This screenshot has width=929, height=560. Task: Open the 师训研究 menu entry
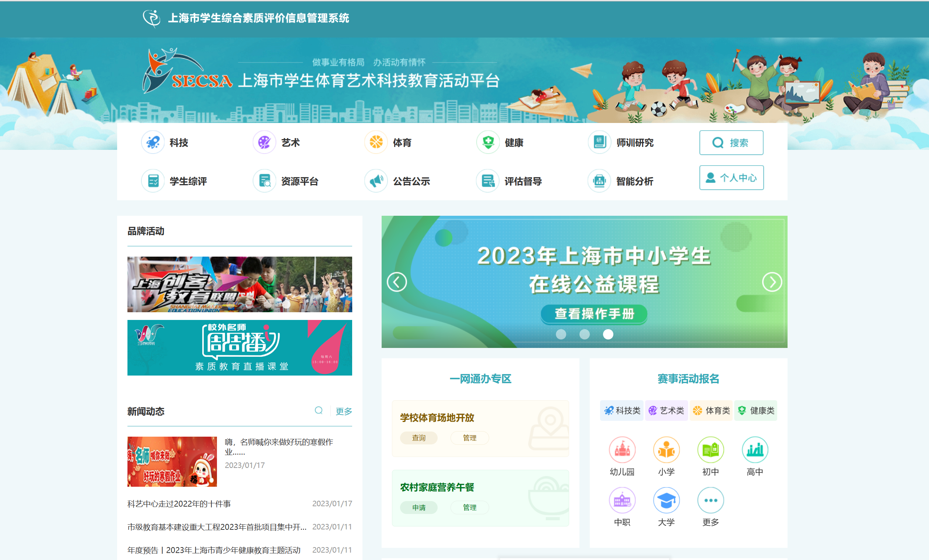point(599,142)
